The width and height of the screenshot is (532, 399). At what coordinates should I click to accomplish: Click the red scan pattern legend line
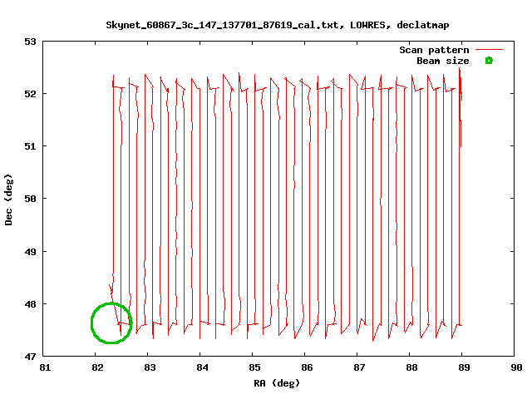489,50
